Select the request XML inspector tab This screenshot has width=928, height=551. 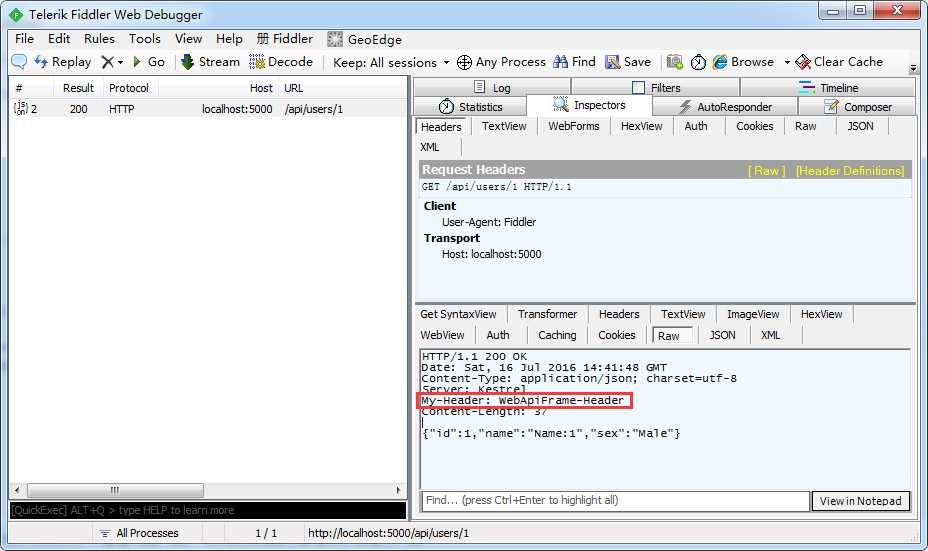coord(430,147)
